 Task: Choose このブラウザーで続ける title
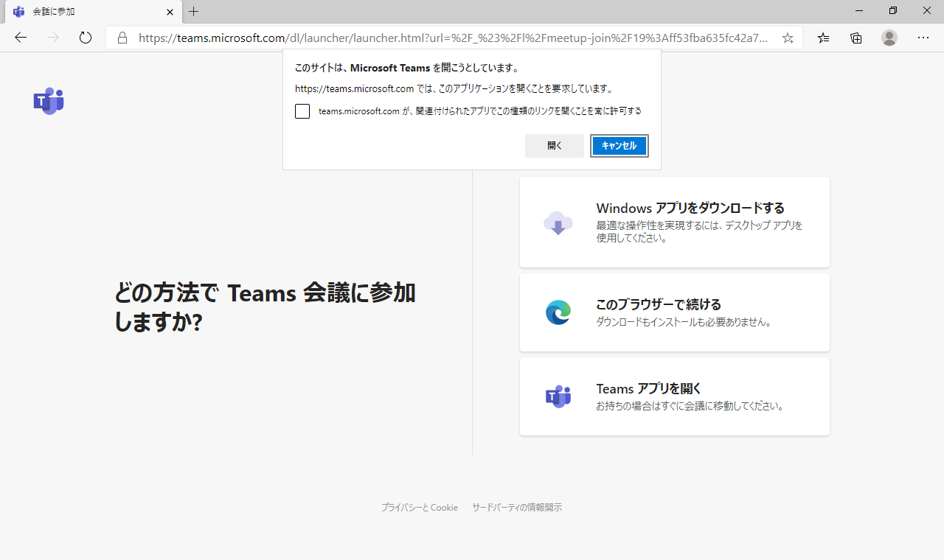tap(659, 304)
